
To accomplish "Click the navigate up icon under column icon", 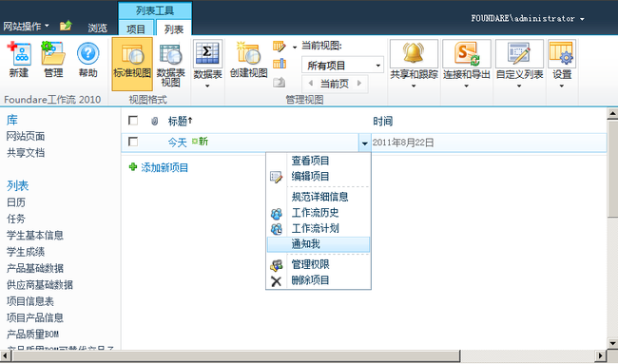I will [x=279, y=82].
